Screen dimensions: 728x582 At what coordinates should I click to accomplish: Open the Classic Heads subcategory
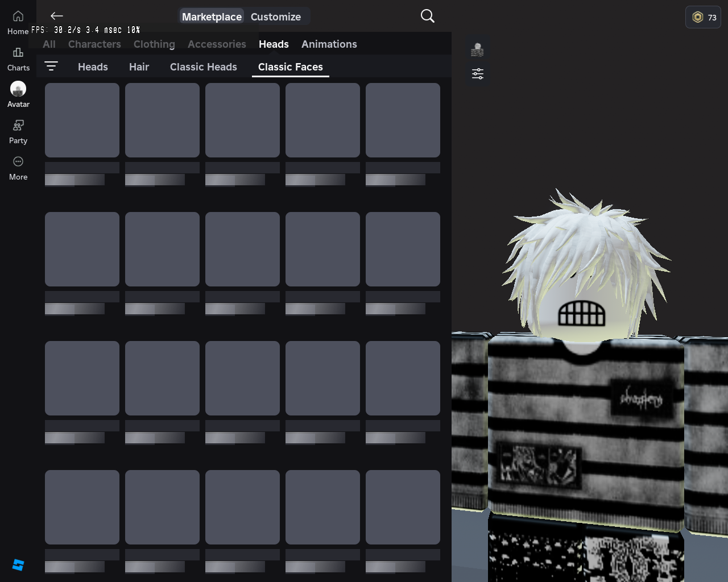(x=204, y=67)
